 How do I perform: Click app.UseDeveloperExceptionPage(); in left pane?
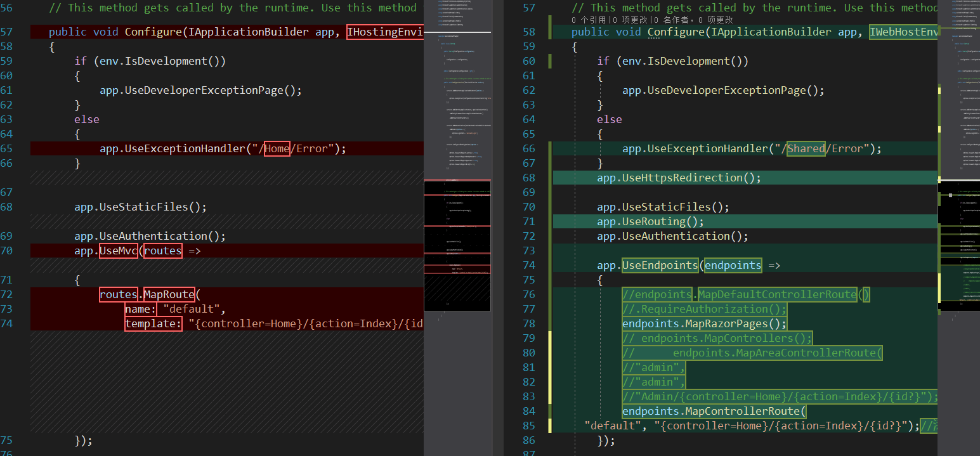[x=201, y=90]
